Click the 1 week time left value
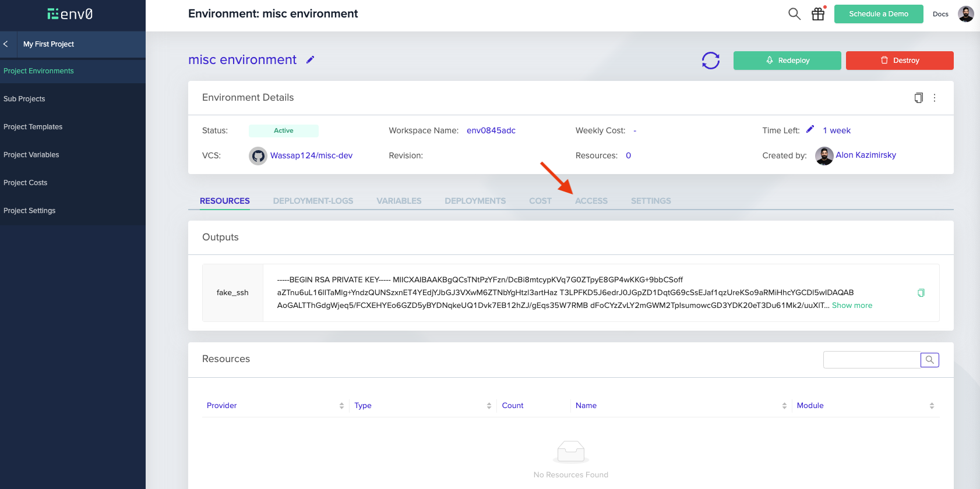 pos(837,130)
